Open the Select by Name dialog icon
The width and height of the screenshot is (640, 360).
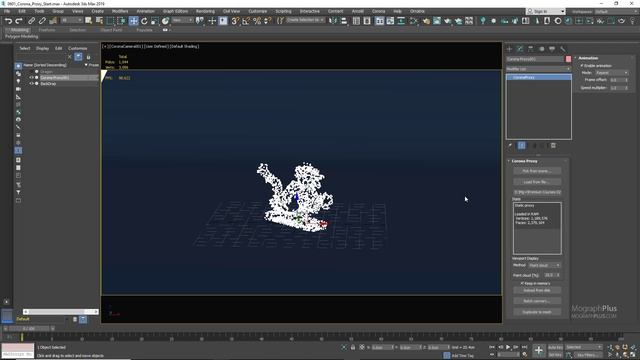99,21
